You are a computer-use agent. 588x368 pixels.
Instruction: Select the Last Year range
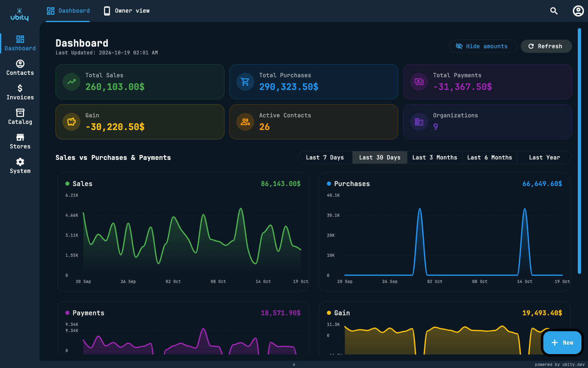[544, 157]
